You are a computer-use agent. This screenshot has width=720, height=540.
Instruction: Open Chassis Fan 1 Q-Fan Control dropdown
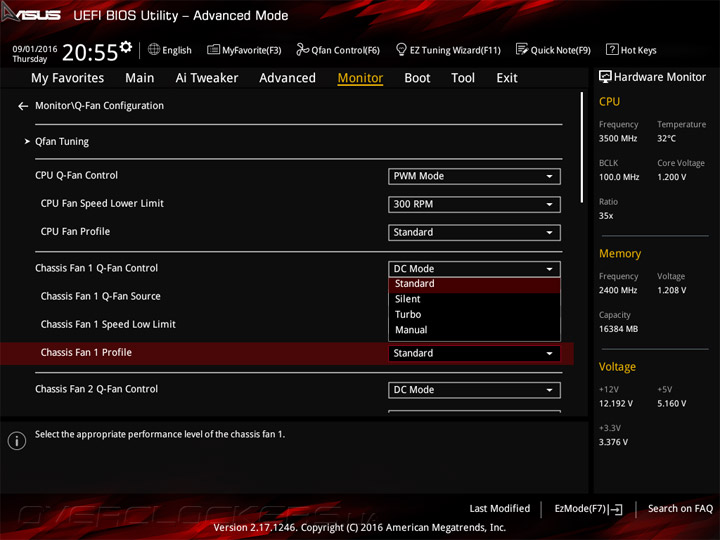point(474,269)
